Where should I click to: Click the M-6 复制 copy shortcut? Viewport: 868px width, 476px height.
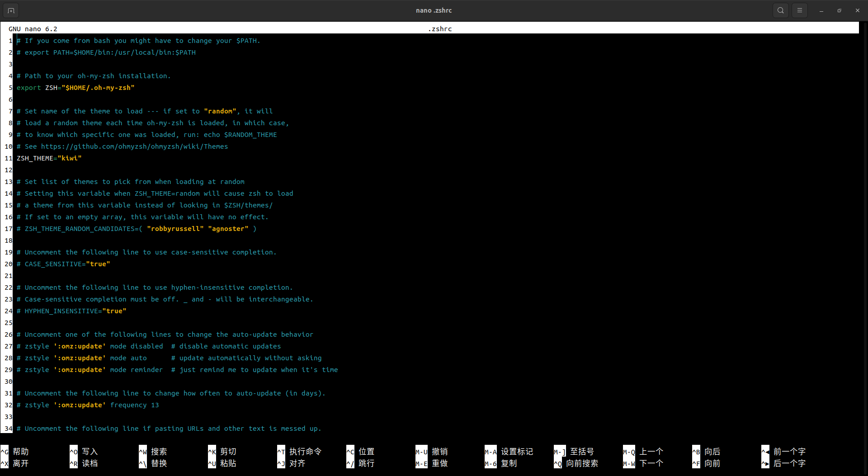[x=501, y=463]
